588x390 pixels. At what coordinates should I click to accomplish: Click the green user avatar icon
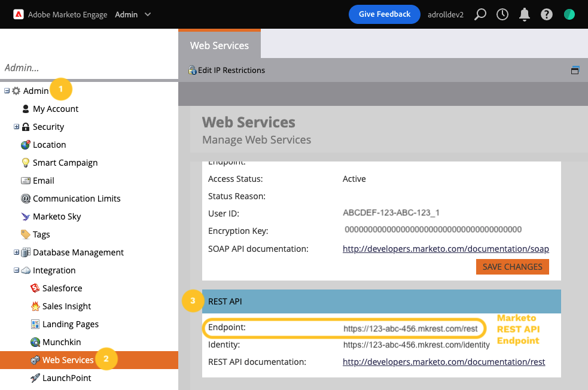569,14
